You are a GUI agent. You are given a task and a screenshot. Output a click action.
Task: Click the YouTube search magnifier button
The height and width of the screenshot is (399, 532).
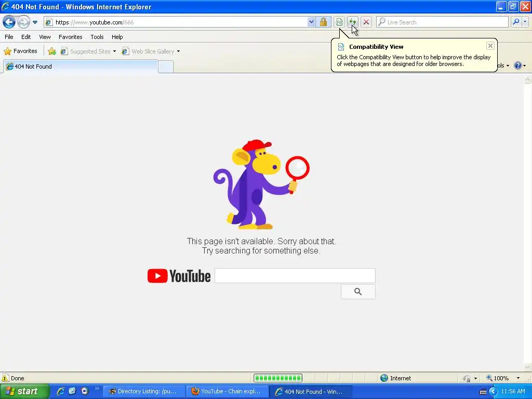tap(358, 292)
